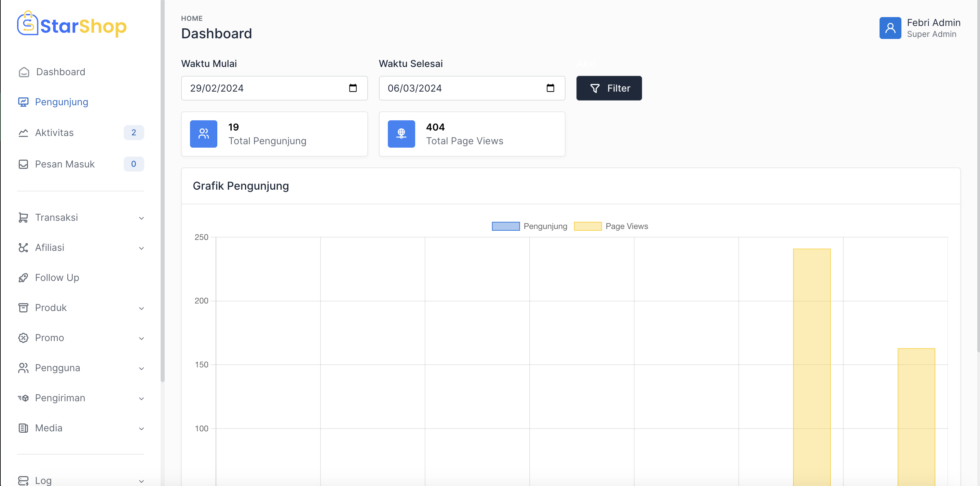Screen dimensions: 980x486
Task: Click the StarShop logo
Action: [71, 24]
